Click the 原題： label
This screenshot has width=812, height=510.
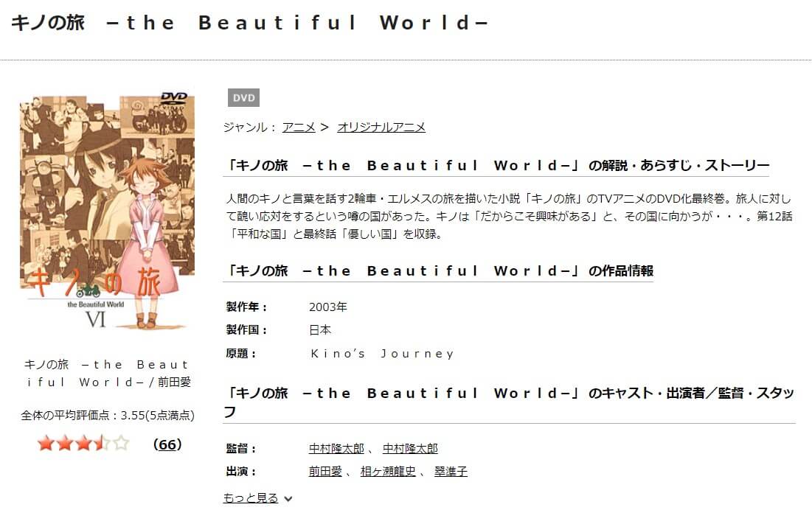coord(241,354)
